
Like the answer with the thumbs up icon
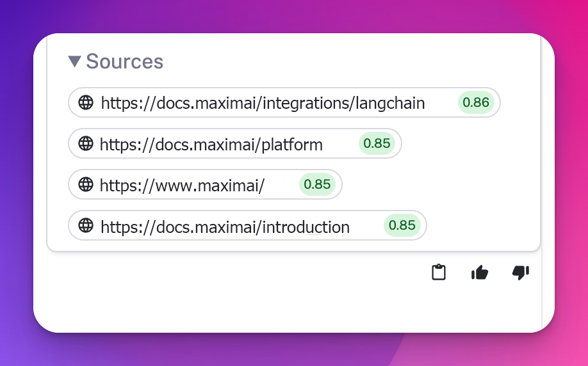pos(479,273)
